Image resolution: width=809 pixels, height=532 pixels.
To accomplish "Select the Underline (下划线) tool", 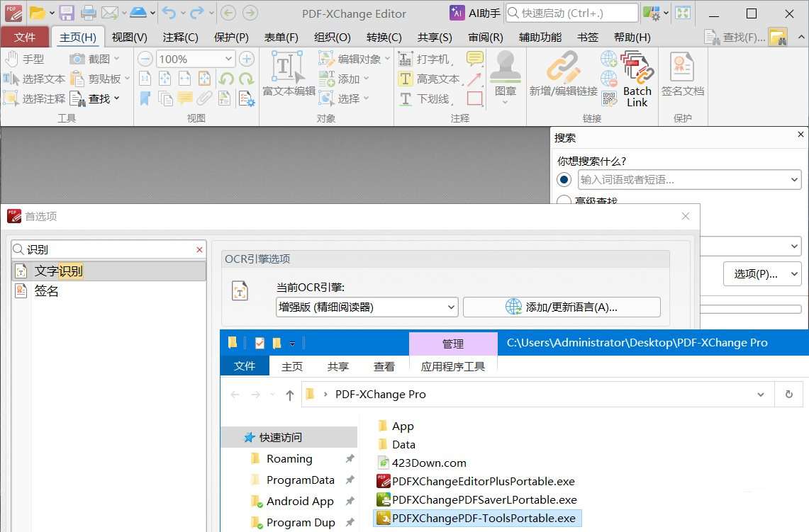I will pyautogui.click(x=427, y=98).
